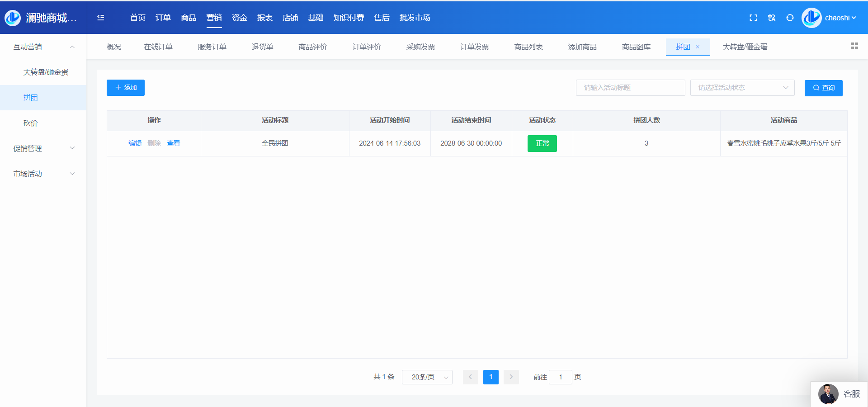Image resolution: width=868 pixels, height=407 pixels.
Task: Open the tab grid menu icon
Action: click(854, 46)
